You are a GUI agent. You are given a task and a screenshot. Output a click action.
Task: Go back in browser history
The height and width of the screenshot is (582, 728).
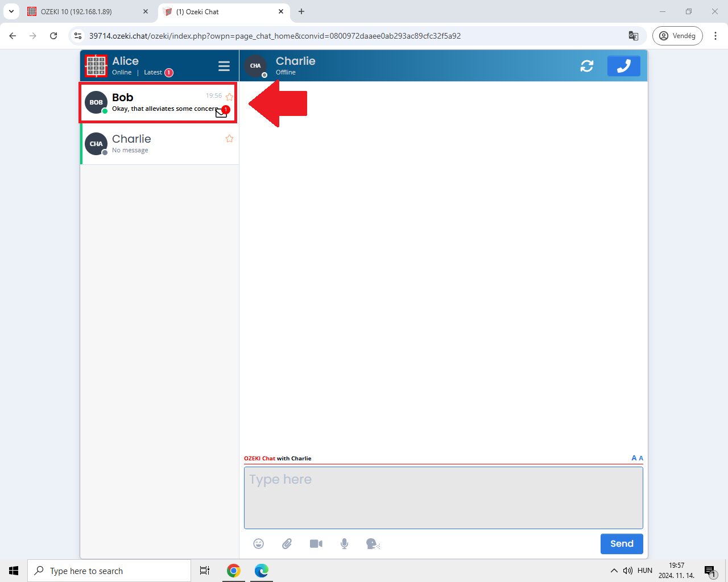(x=13, y=36)
